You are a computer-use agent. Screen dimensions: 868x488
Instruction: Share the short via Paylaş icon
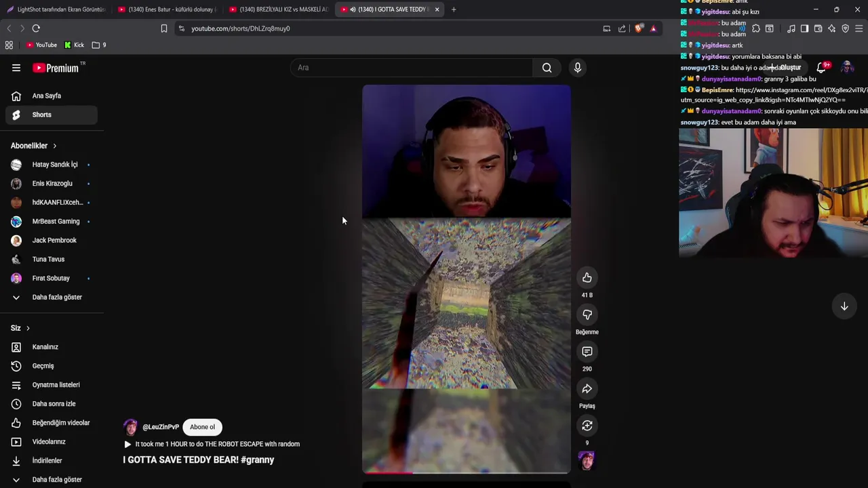pos(587,389)
